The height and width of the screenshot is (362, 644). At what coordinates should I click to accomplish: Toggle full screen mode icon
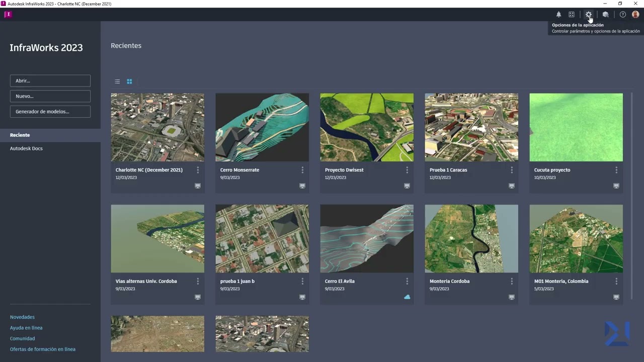click(x=572, y=15)
